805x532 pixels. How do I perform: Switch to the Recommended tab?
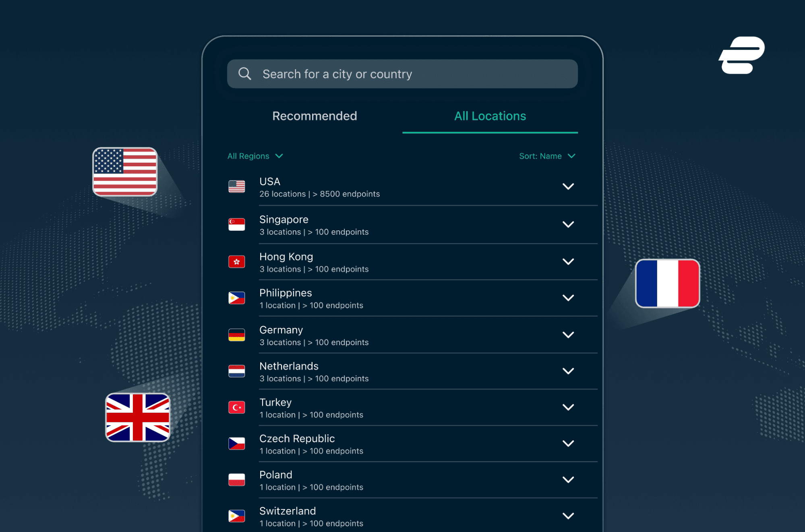tap(315, 116)
